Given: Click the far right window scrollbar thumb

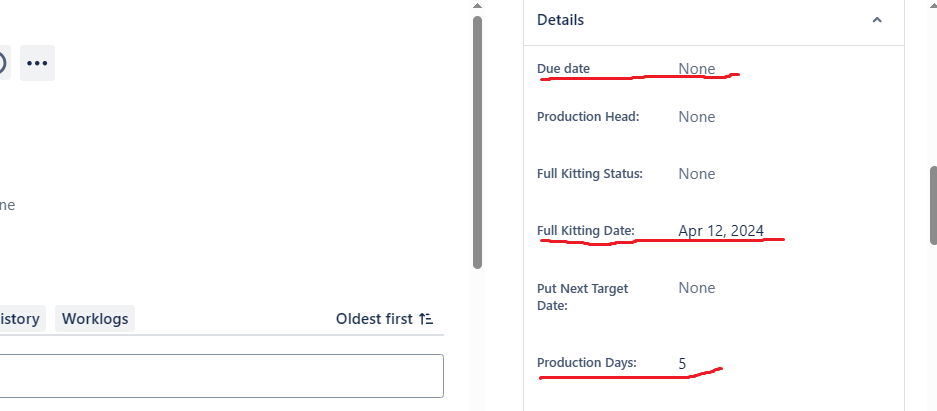Looking at the screenshot, I should click(x=933, y=205).
